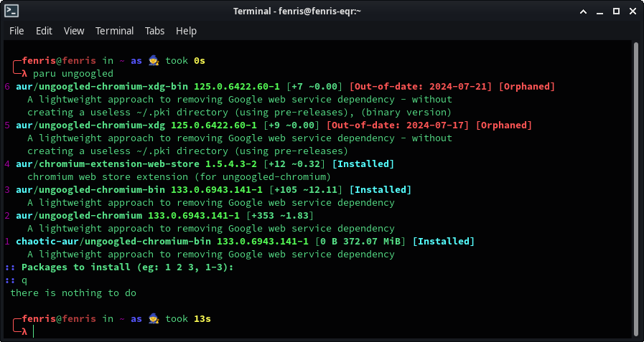
Task: Click 'chaotic-aur/ungoogled-chromium-bin' package name
Action: 113,242
